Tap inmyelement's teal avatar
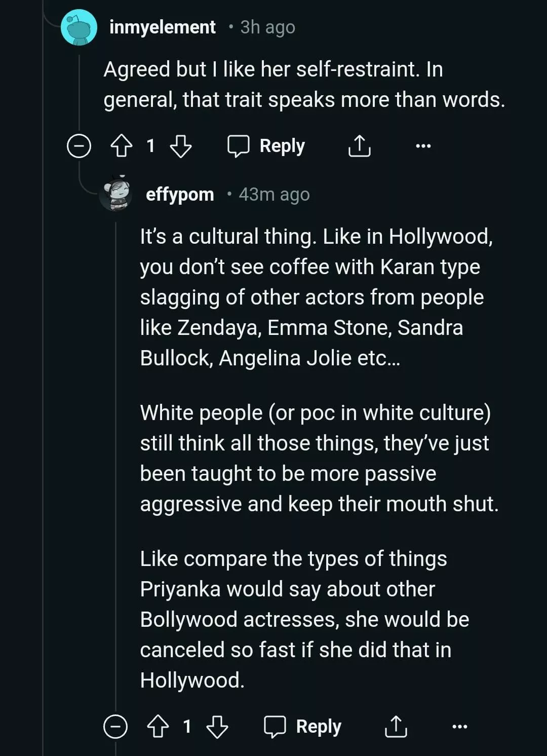The width and height of the screenshot is (547, 756). (x=79, y=28)
